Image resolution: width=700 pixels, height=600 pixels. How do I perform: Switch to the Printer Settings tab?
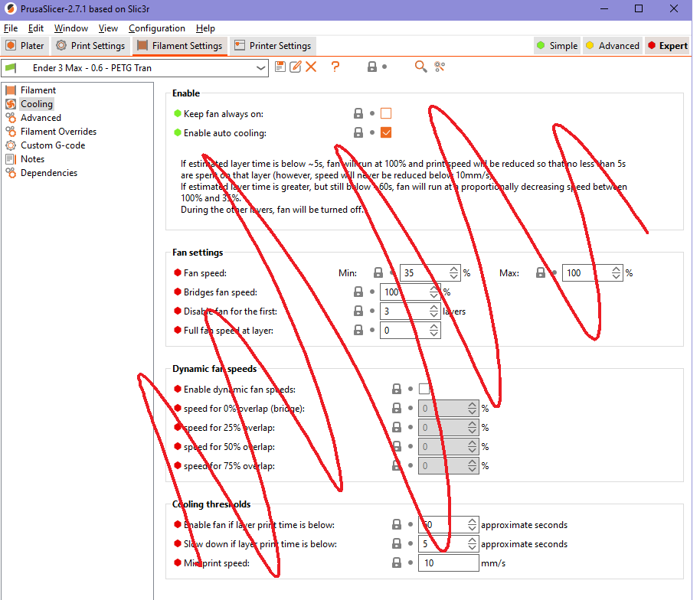tap(273, 45)
